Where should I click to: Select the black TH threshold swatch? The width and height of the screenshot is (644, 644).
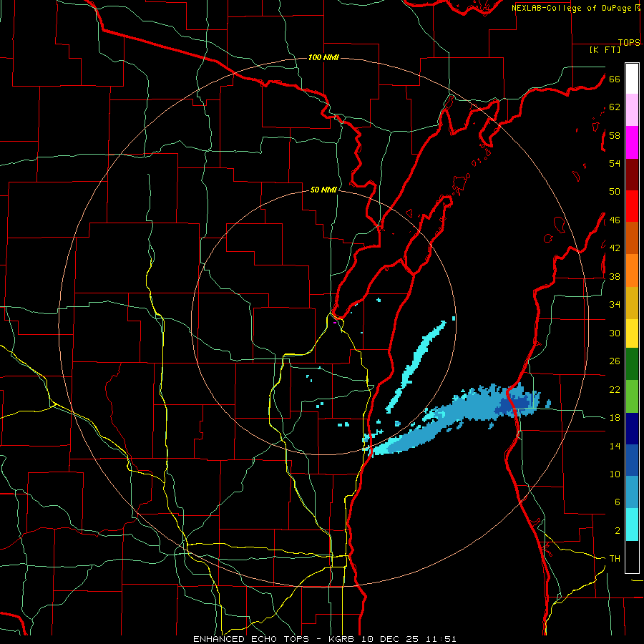point(632,557)
